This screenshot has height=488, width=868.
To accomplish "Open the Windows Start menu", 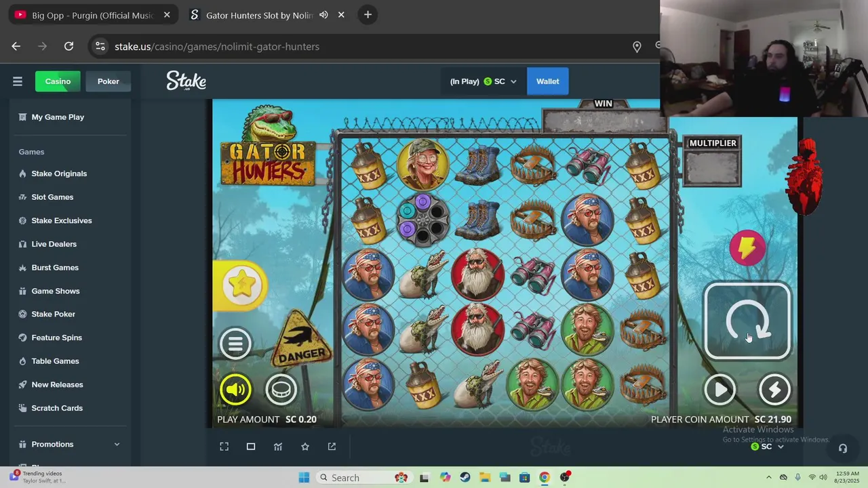I will (x=304, y=478).
